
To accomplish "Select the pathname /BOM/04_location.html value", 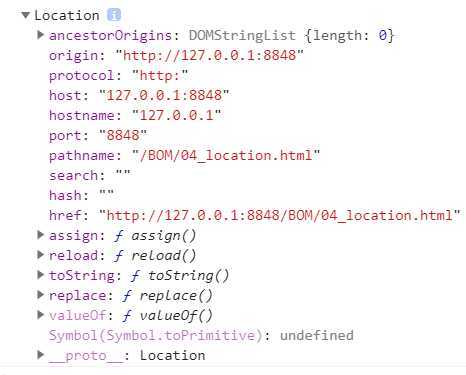I will pyautogui.click(x=226, y=155).
